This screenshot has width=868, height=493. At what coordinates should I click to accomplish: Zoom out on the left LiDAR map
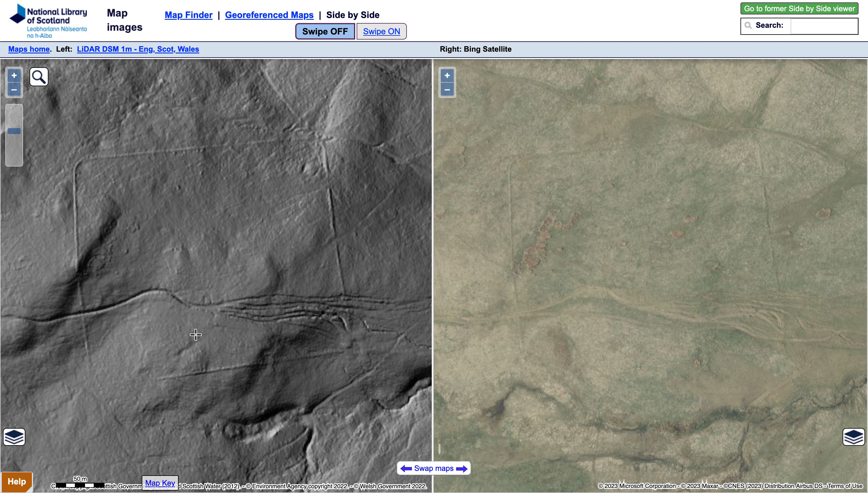pos(14,90)
